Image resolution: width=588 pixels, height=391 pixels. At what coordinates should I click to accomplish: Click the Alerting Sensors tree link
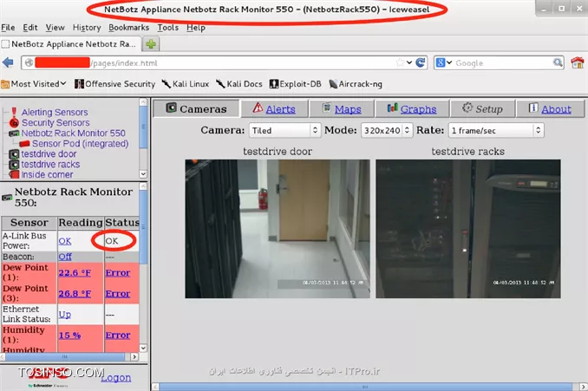55,112
